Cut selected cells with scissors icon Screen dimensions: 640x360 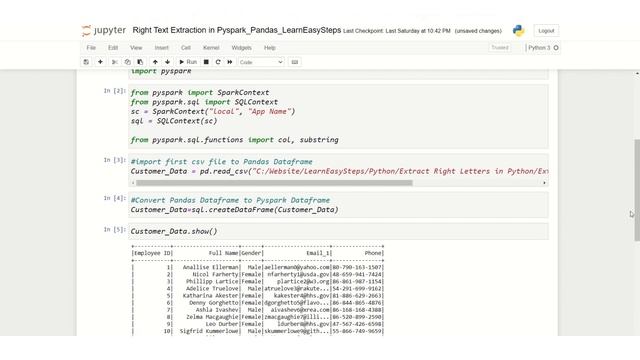coord(115,62)
